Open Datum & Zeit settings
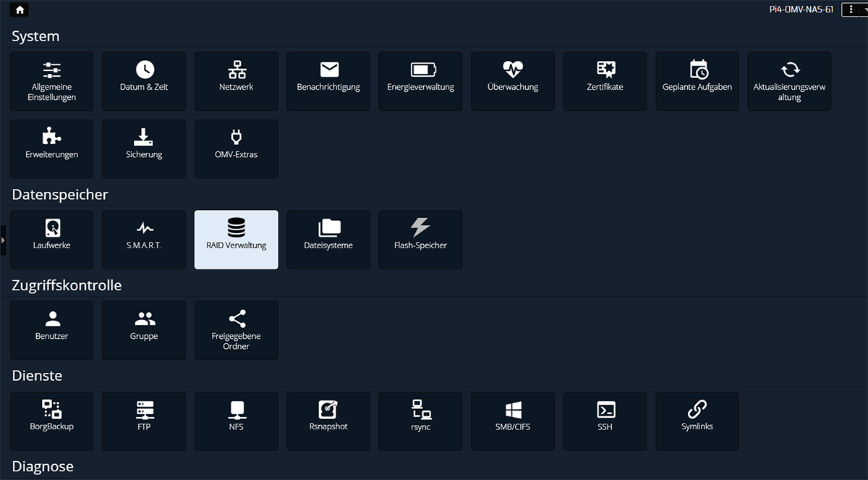 pos(144,81)
